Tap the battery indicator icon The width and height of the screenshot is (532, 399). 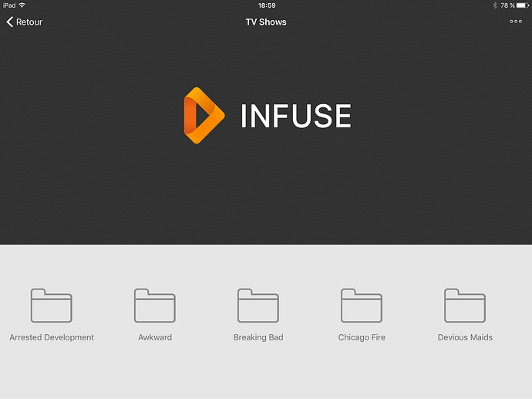tap(523, 5)
